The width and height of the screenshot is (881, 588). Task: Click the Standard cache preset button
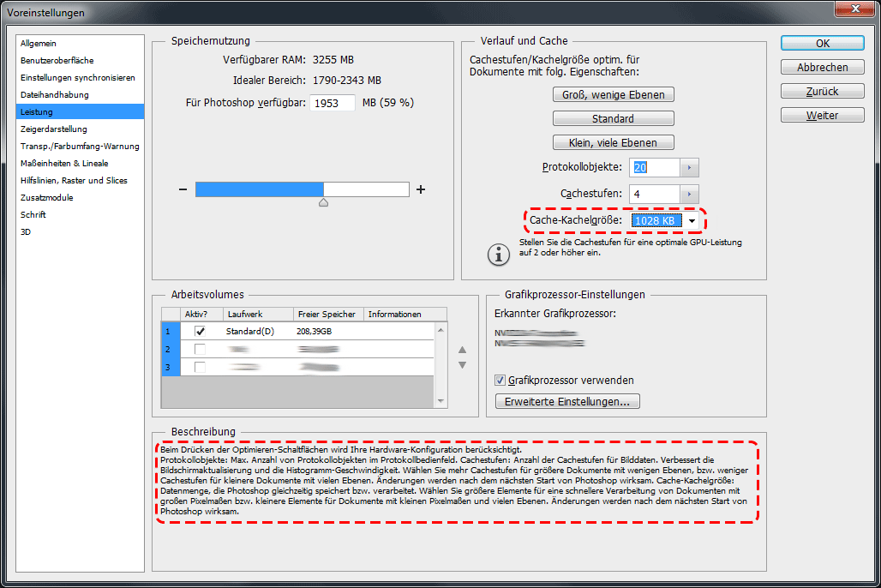click(x=614, y=118)
